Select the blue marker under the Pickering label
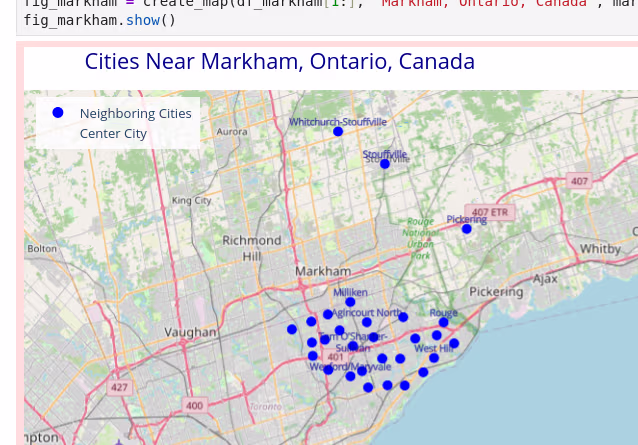 [x=467, y=229]
